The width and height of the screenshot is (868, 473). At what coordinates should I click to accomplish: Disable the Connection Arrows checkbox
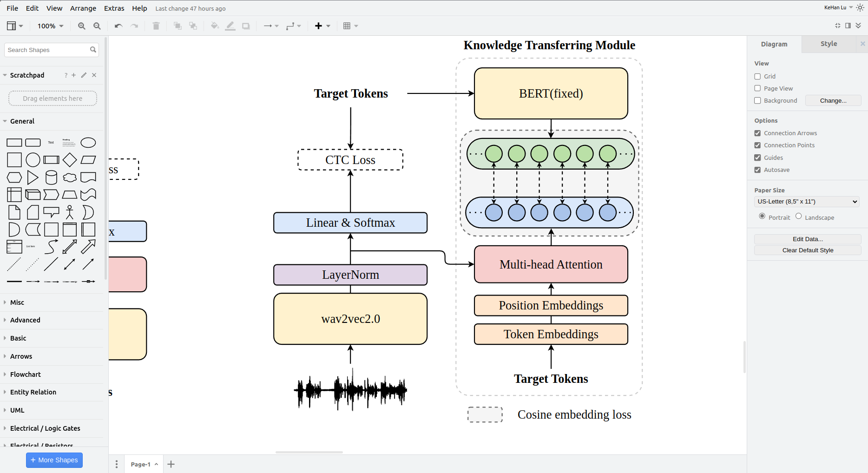tap(757, 133)
